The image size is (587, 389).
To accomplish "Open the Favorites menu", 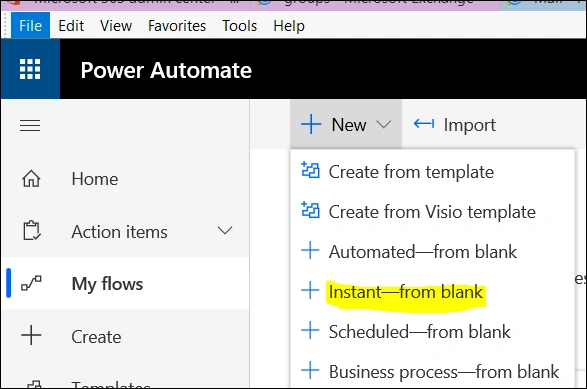I will tap(177, 26).
